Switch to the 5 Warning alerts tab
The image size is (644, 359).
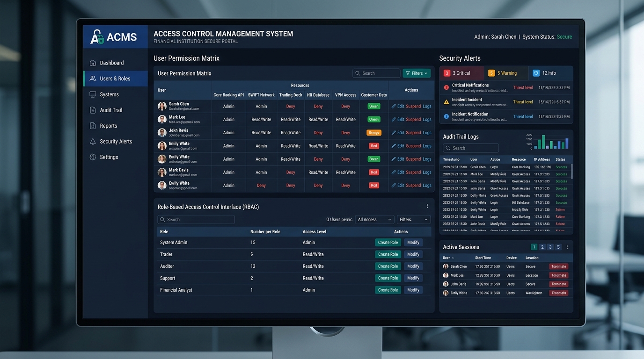(x=506, y=73)
